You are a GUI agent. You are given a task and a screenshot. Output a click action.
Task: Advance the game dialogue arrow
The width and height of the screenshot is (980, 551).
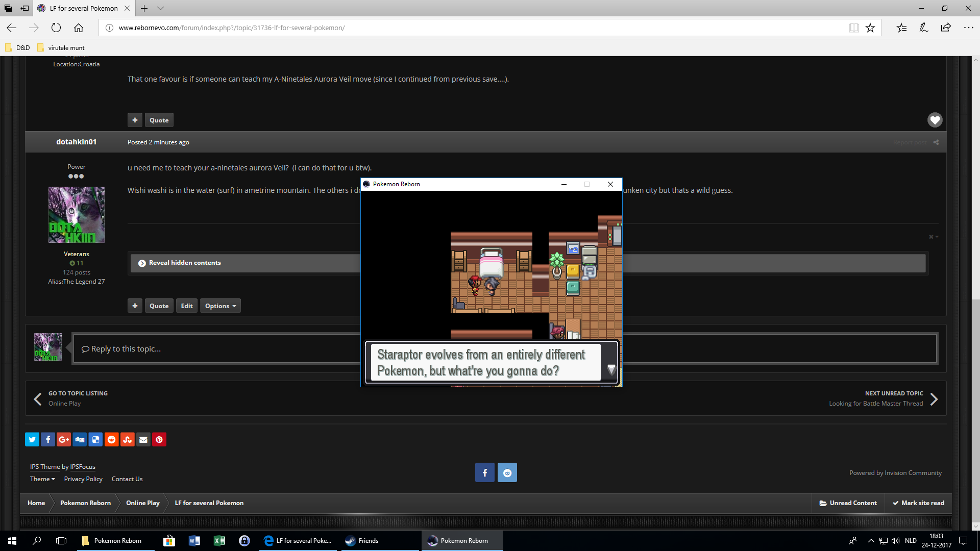pos(611,369)
